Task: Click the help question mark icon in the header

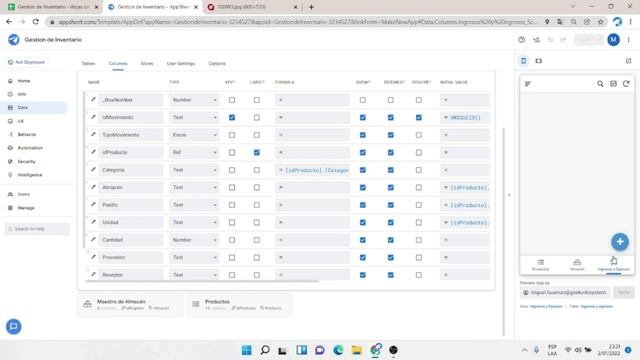Action: [521, 40]
